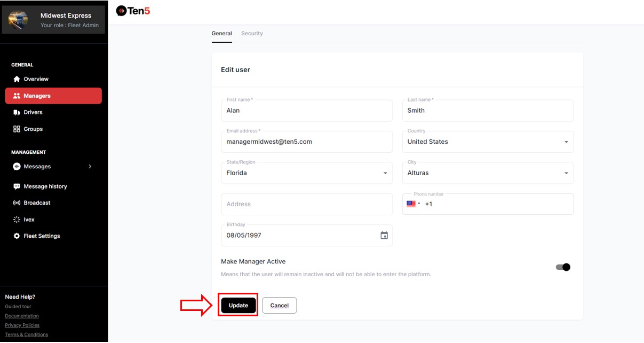This screenshot has height=343, width=644.
Task: Click the Address input field
Action: [x=306, y=204]
